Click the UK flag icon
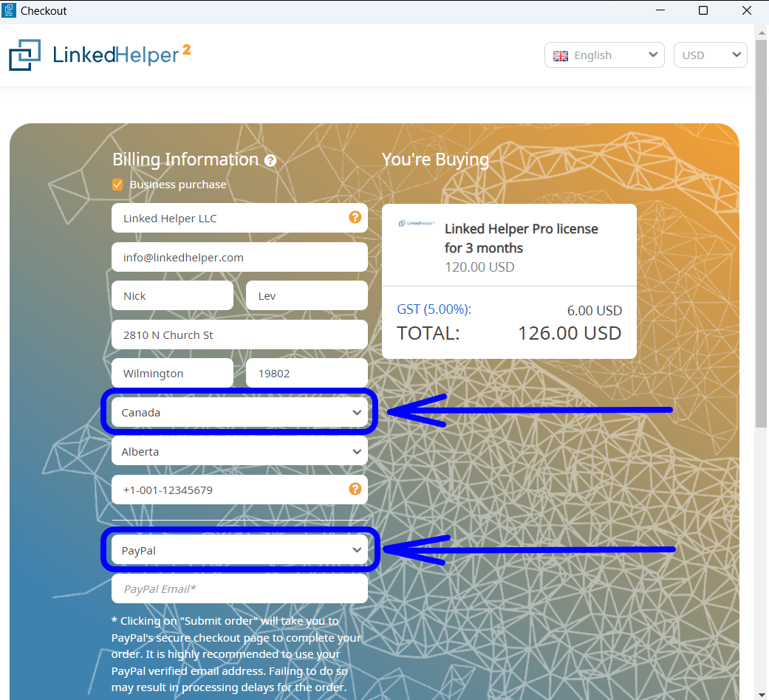Viewport: 769px width, 700px height. click(561, 55)
